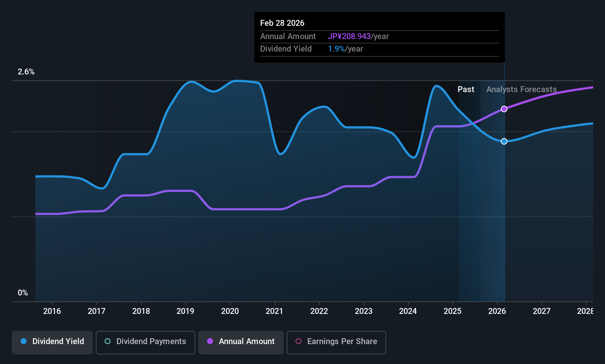Click the 2024 x-axis label
The height and width of the screenshot is (364, 605).
(408, 311)
